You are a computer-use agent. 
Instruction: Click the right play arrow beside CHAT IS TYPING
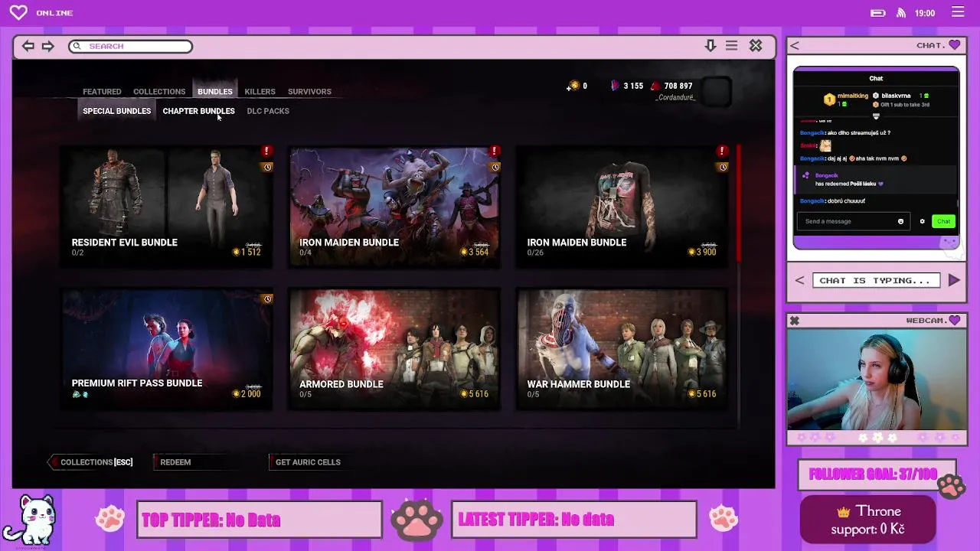[x=954, y=280]
